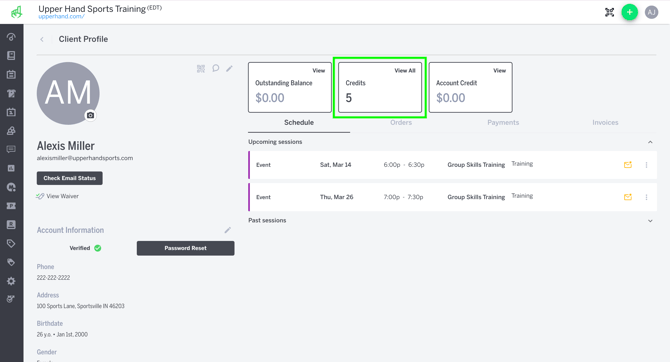Collapse the Upcoming sessions section
Screen dimensions: 670x362
(650, 142)
